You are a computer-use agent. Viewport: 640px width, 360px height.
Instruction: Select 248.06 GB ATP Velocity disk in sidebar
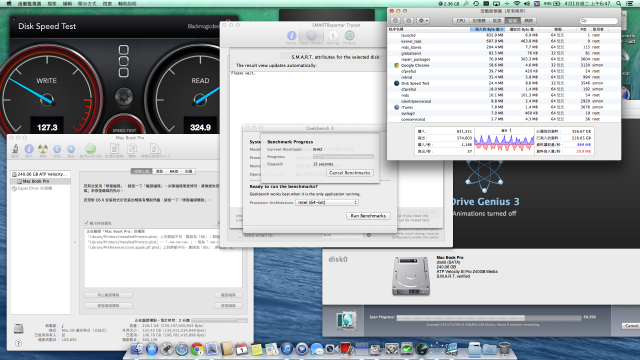point(40,174)
